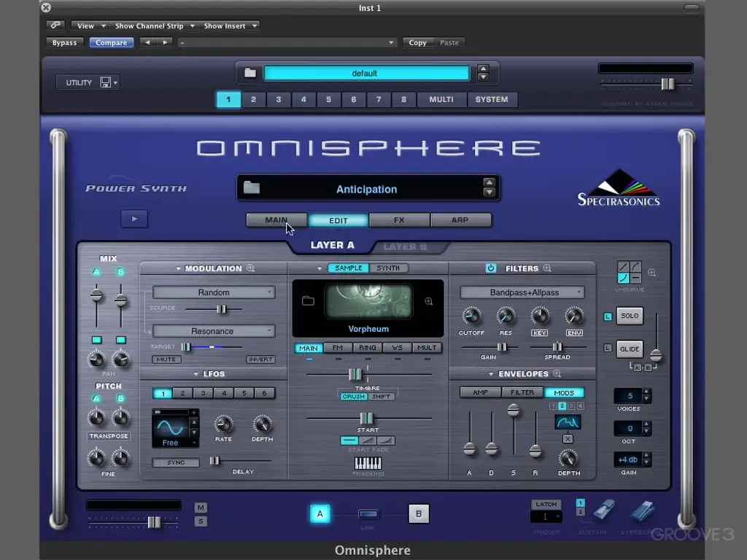
Task: Toggle modulation Mute
Action: point(166,359)
